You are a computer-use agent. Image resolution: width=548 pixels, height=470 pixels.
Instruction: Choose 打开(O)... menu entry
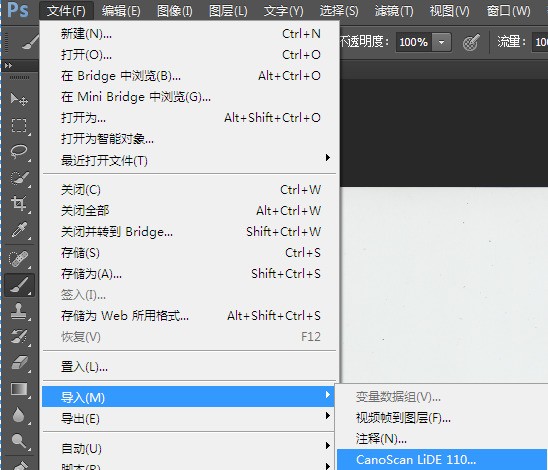190,55
